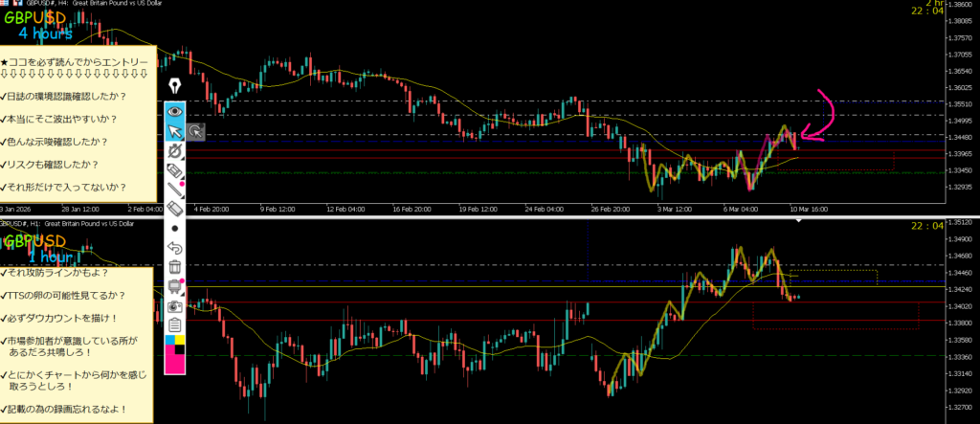Choose the secondary grey cursor mode

coord(195,132)
